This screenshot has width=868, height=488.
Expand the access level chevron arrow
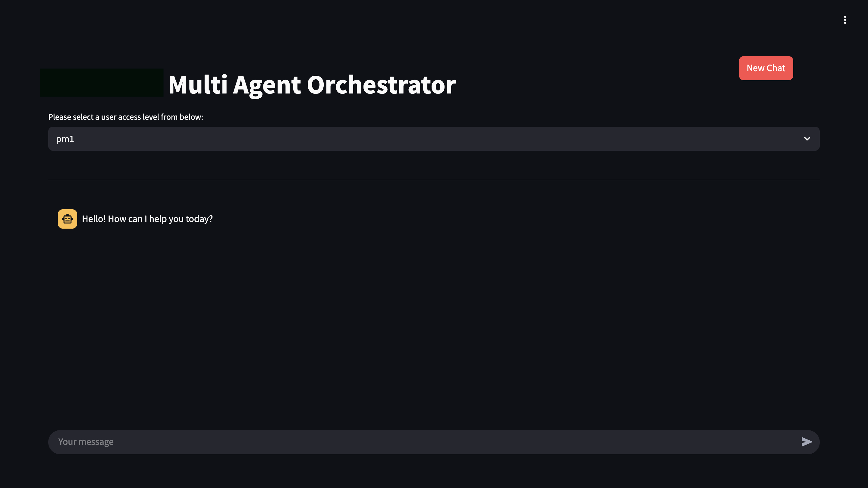point(807,139)
